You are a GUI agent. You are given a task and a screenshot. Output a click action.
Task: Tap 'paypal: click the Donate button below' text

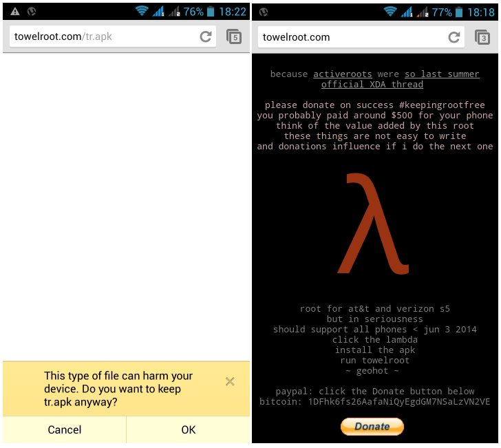(x=375, y=392)
